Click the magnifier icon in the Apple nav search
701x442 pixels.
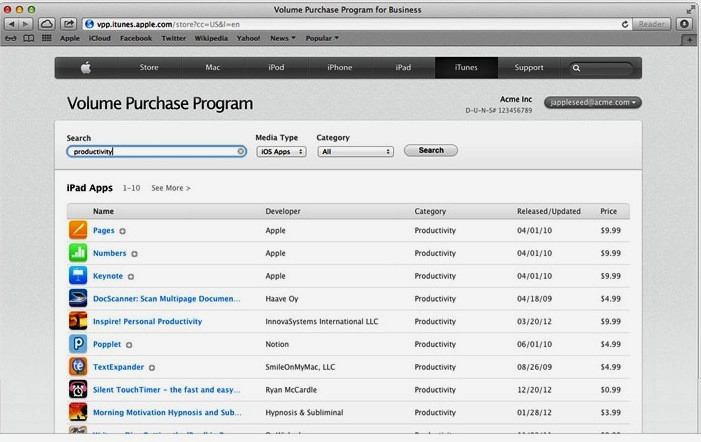576,68
